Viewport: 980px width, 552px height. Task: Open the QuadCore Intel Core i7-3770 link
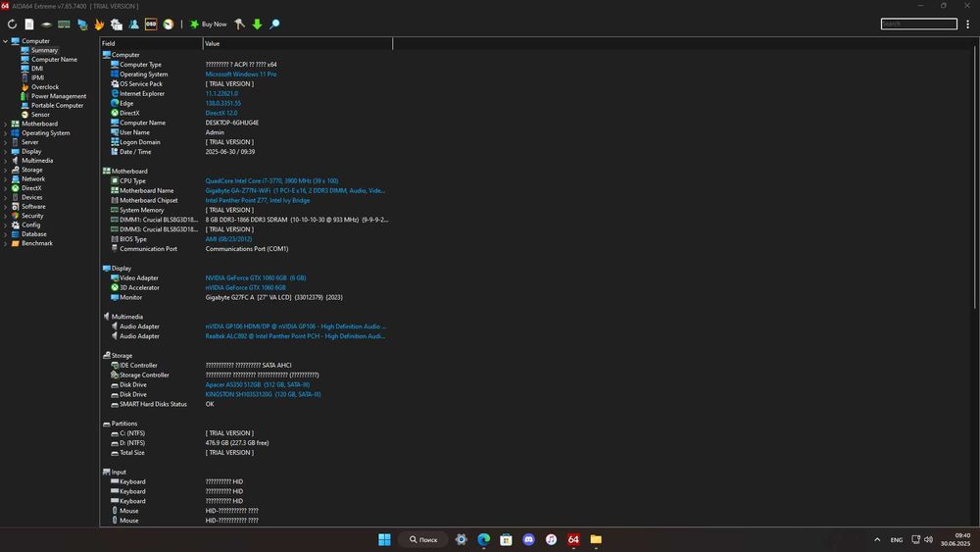(271, 181)
